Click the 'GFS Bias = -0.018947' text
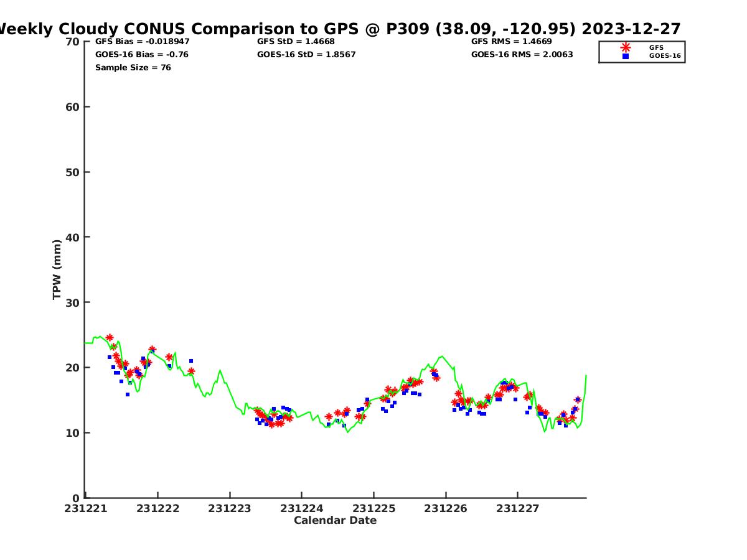 click(x=143, y=42)
